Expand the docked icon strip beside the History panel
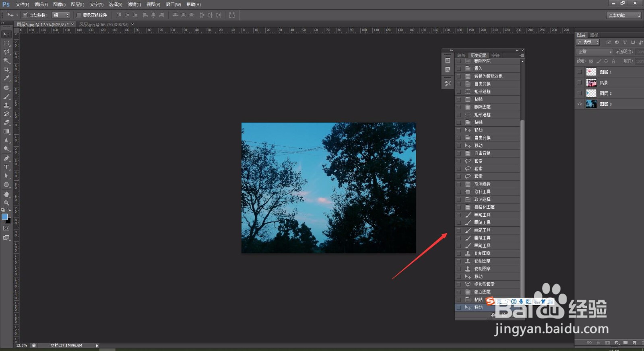This screenshot has height=351, width=644. click(451, 50)
